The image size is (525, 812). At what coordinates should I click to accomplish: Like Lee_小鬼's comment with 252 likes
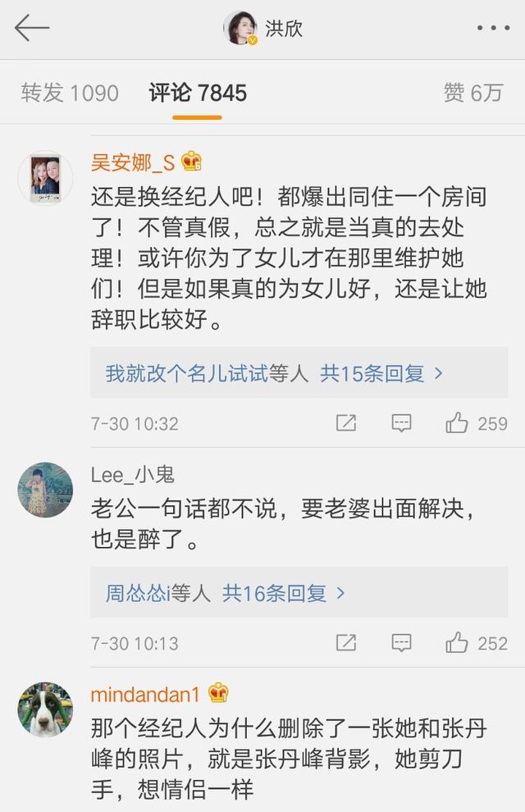[x=457, y=642]
